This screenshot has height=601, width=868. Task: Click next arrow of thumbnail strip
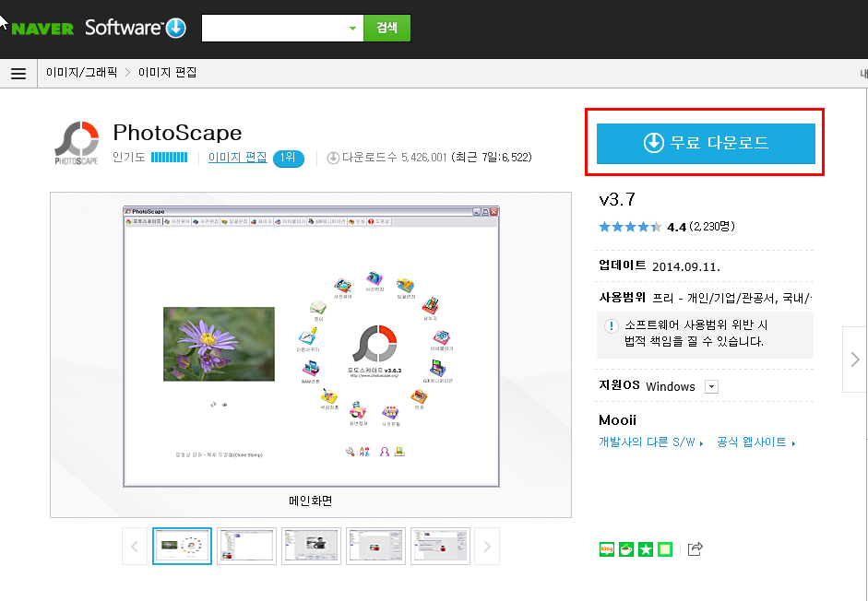point(487,547)
